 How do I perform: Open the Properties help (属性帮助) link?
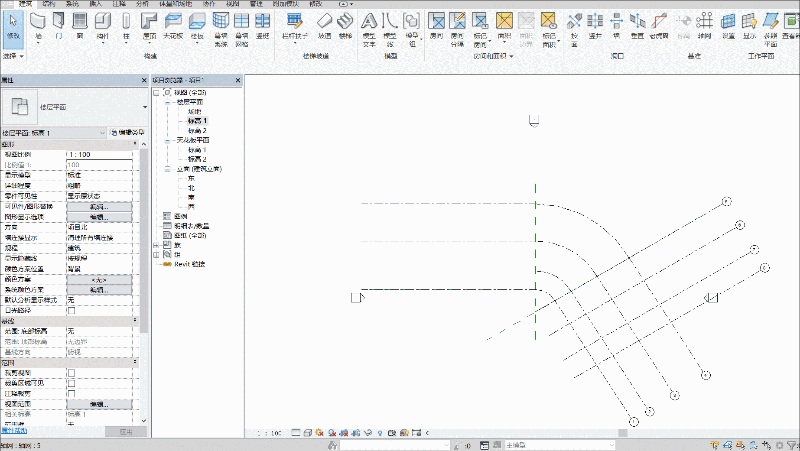14,431
